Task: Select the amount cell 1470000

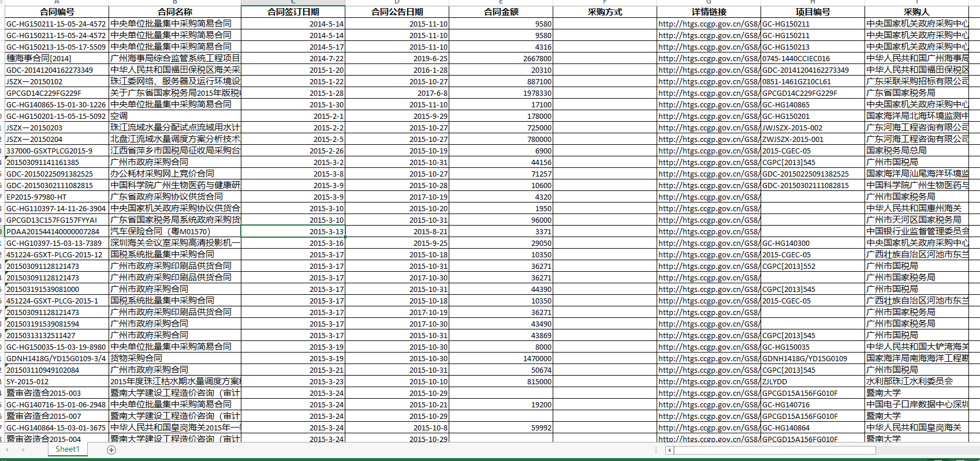Action: 501,358
